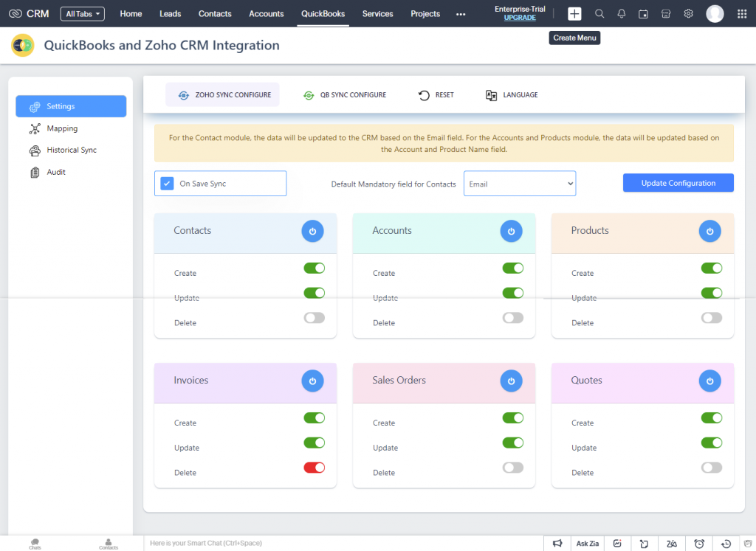Enable Contacts Delete toggle
This screenshot has width=756, height=551.
315,318
